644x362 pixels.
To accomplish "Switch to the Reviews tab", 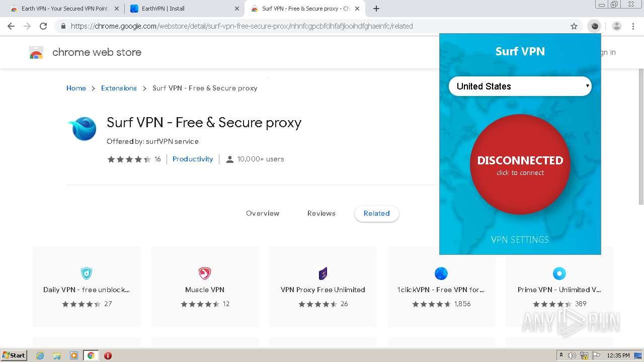I will tap(321, 213).
